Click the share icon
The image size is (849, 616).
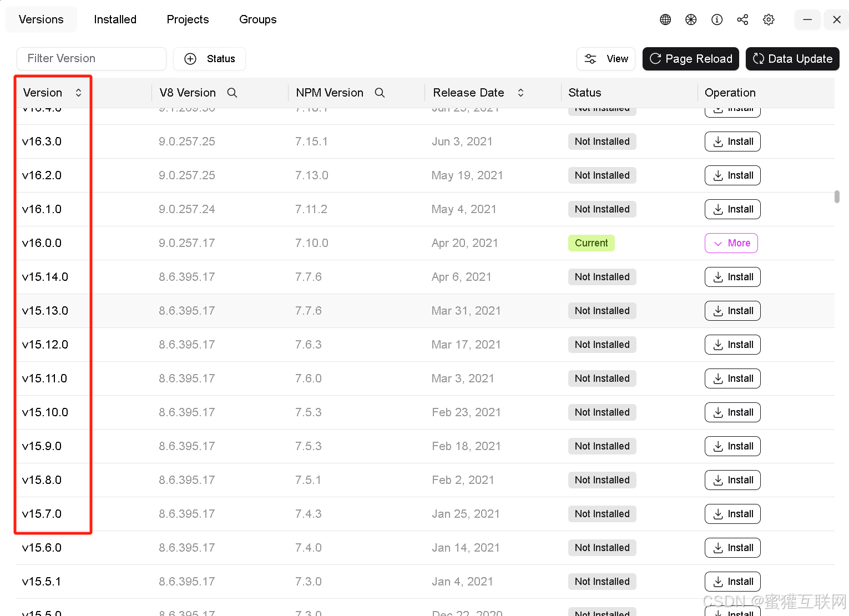coord(742,19)
